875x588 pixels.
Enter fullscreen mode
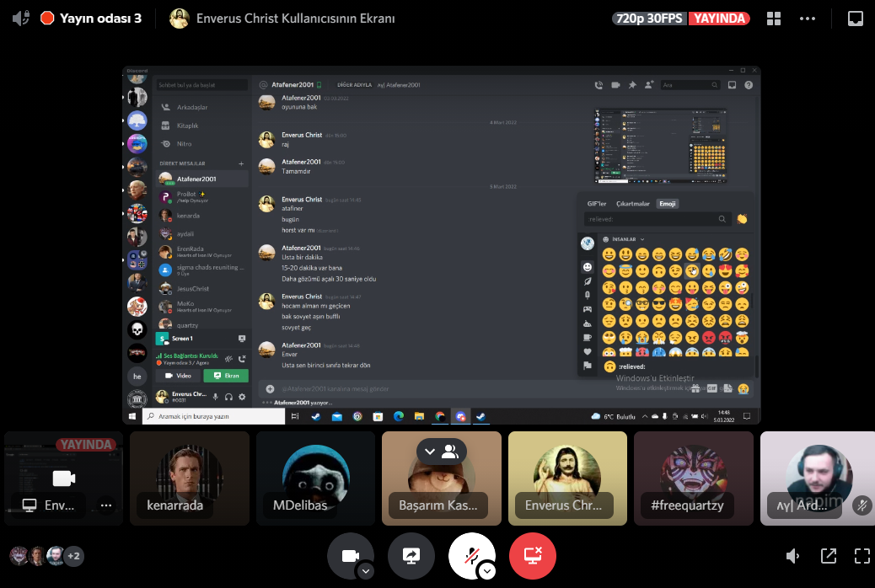coord(862,556)
